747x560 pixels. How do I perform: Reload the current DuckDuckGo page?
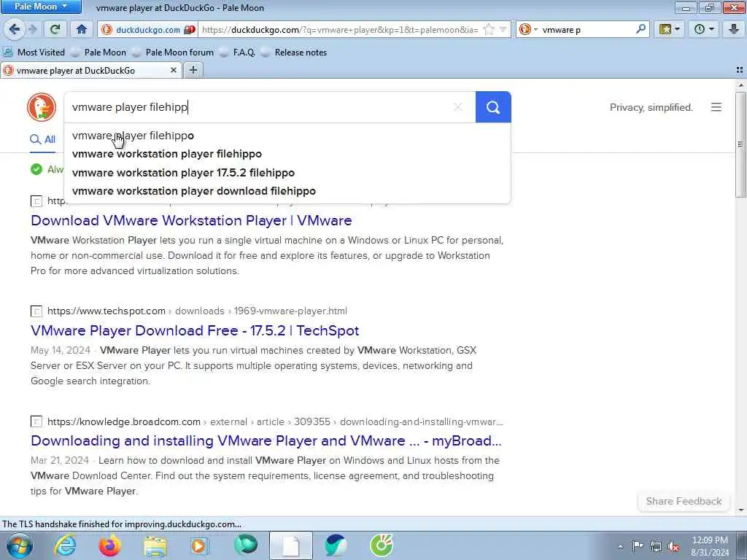click(55, 29)
